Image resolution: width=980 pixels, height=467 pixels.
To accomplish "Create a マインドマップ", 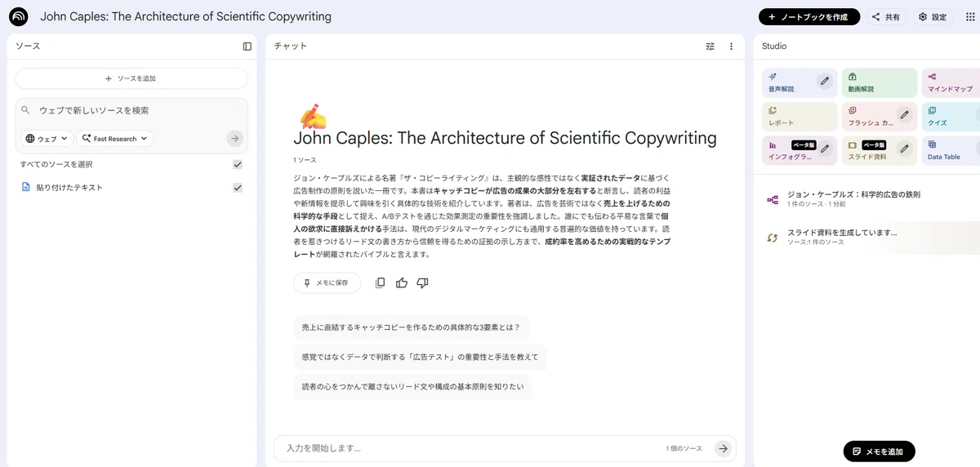I will coord(951,83).
